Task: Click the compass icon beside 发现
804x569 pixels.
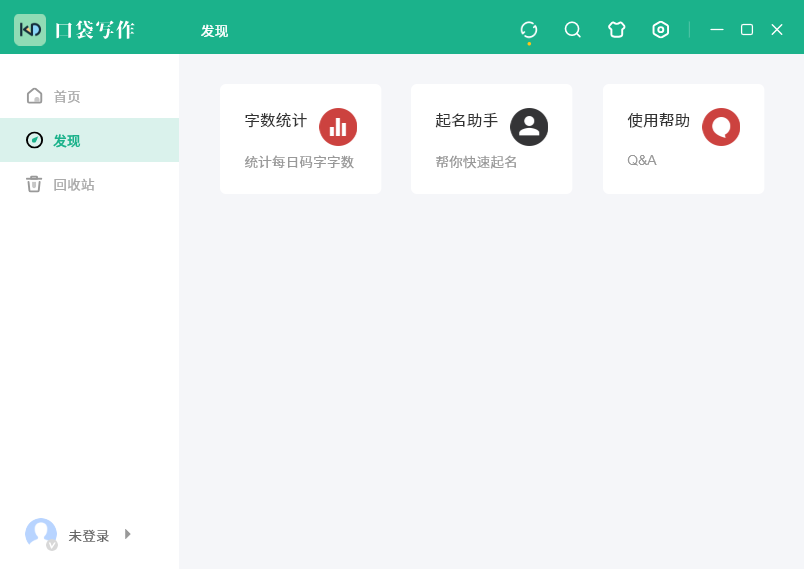Action: (34, 140)
